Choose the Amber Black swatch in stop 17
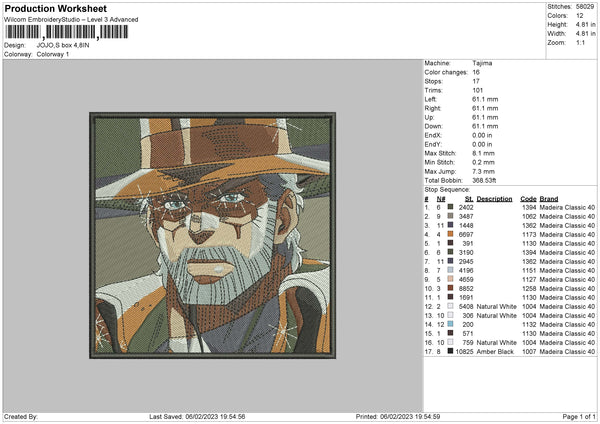Image resolution: width=600 pixels, height=424 pixels. [449, 351]
